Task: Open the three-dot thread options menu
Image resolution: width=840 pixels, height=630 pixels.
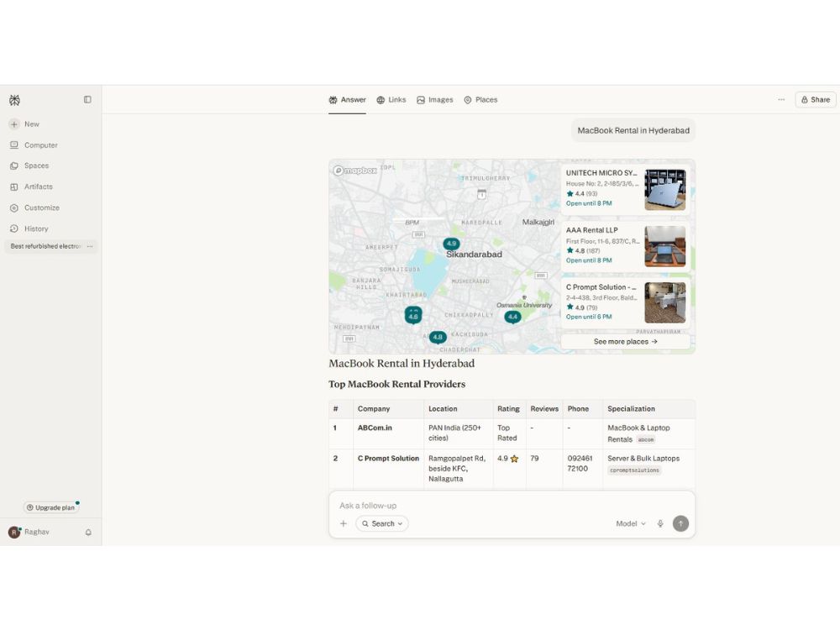Action: tap(781, 100)
